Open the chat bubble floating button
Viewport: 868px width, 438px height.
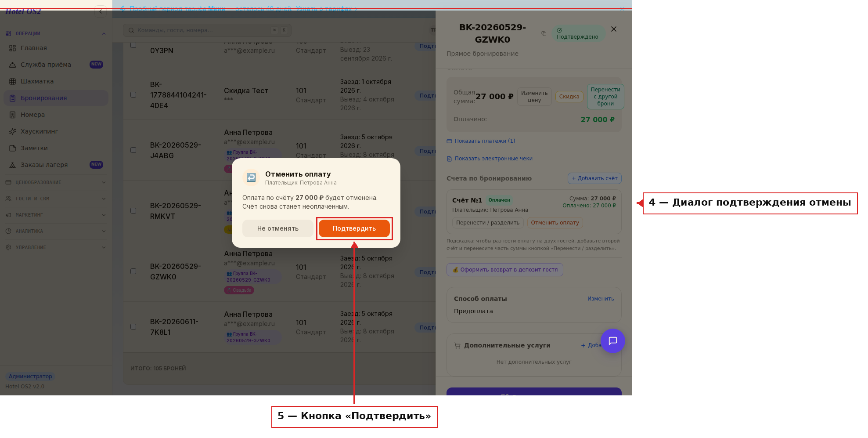click(613, 341)
